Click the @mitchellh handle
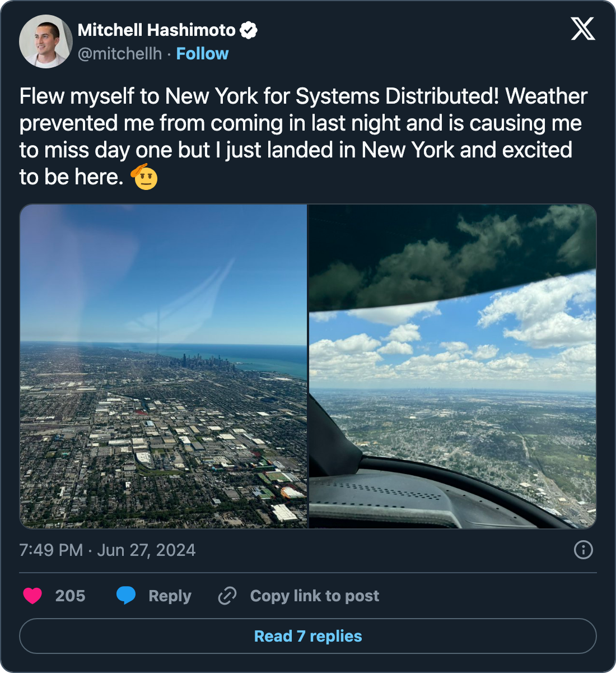This screenshot has width=616, height=673. point(120,53)
